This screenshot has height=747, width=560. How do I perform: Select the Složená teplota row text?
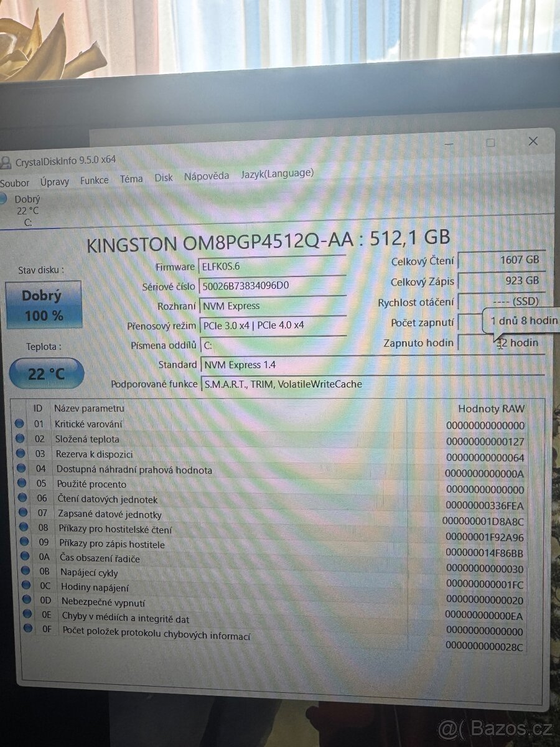pos(87,439)
